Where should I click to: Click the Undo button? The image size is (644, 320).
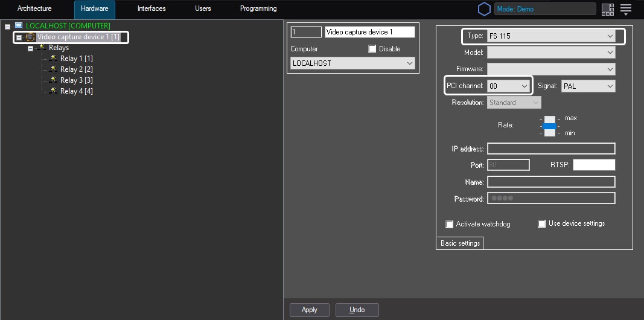(x=357, y=310)
